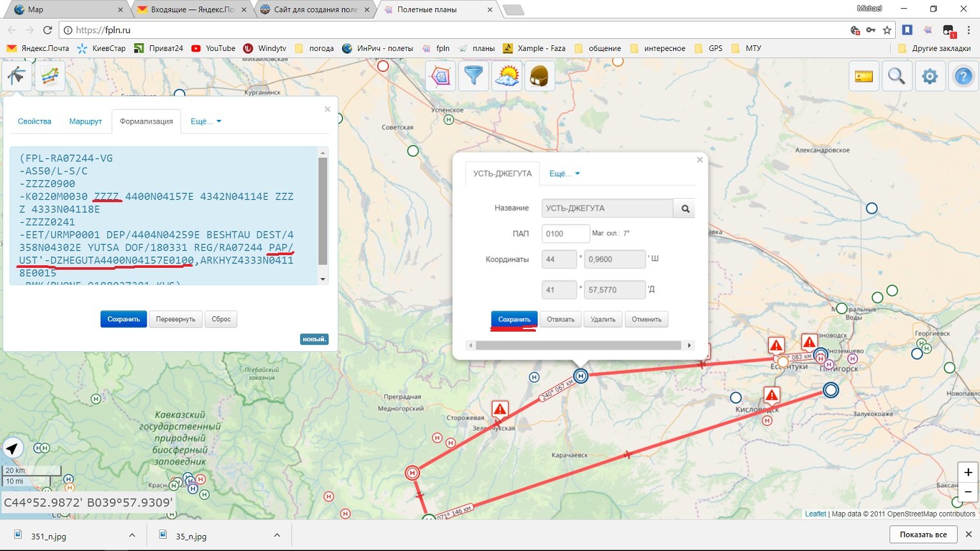The height and width of the screenshot is (551, 980).
Task: Open menu for 351_n.jpg download
Action: point(132,536)
